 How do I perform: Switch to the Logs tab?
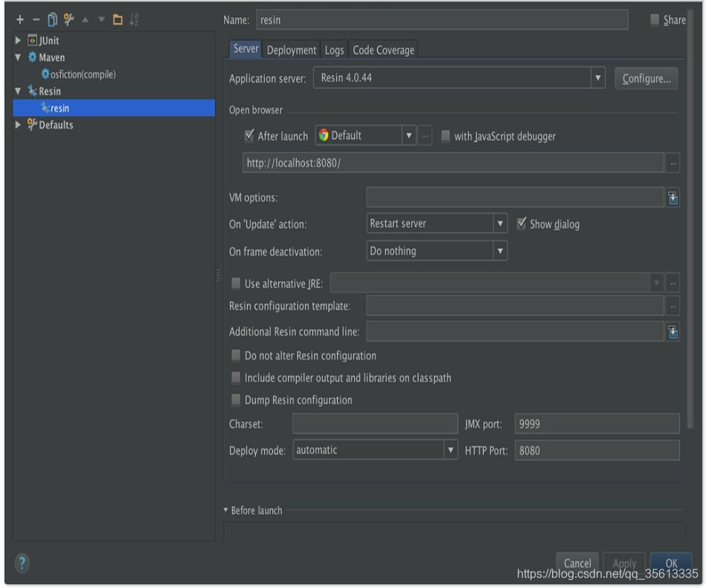point(334,50)
